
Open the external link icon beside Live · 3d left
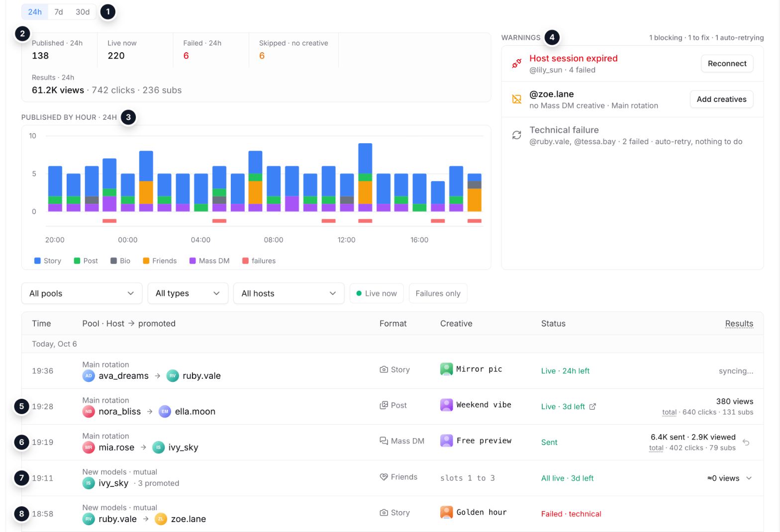point(592,407)
